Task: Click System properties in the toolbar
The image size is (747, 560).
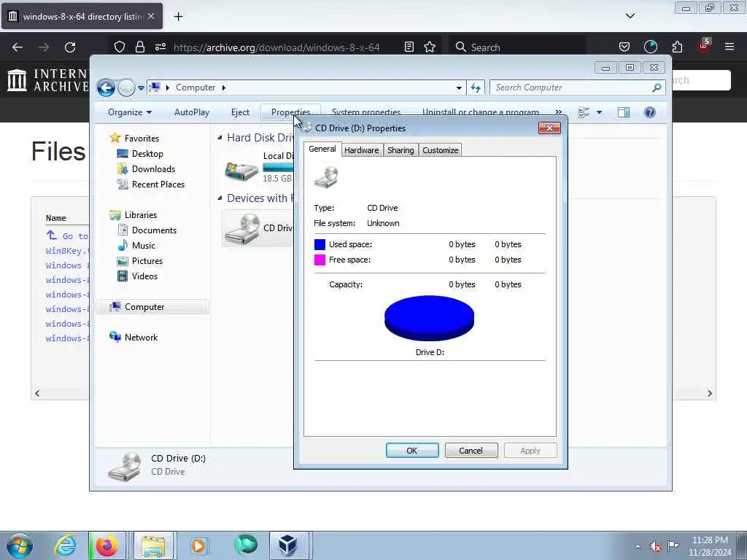Action: pyautogui.click(x=366, y=112)
